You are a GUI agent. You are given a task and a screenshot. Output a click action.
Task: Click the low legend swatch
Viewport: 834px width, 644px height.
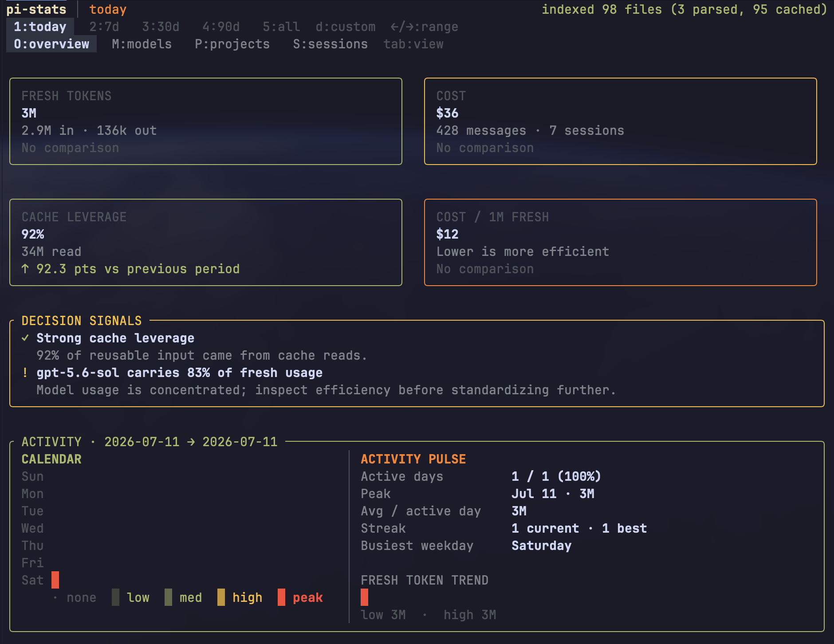tap(115, 597)
